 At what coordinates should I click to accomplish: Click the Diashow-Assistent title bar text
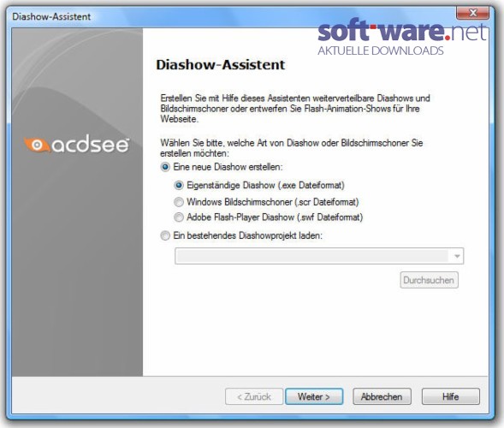51,17
